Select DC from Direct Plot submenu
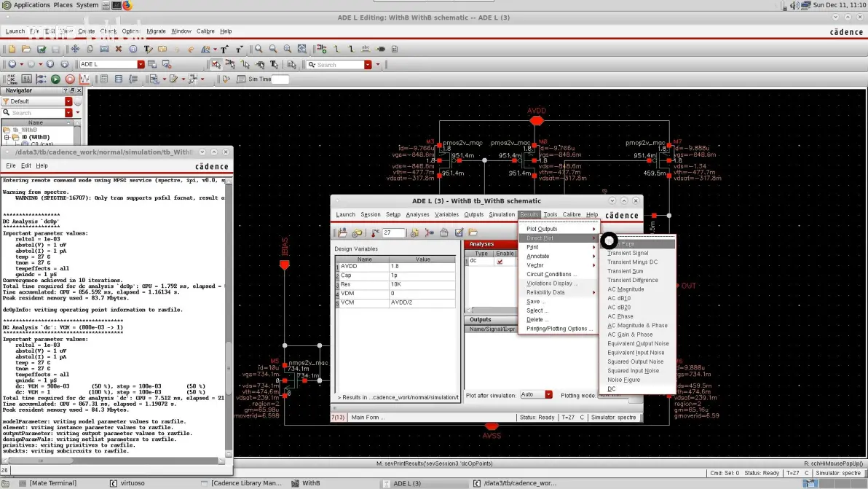The image size is (868, 489). click(611, 388)
